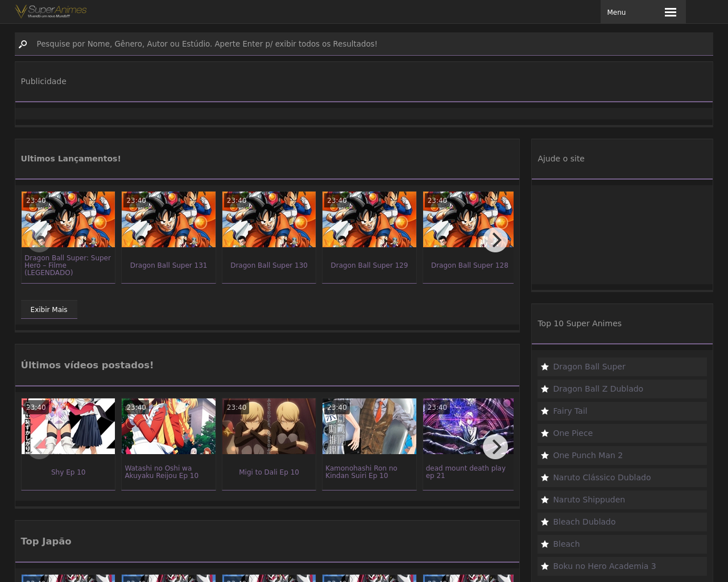728x582 pixels.
Task: Click star icon beside Bleach
Action: click(545, 544)
